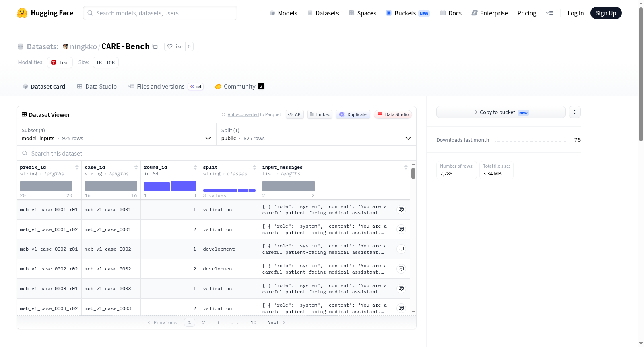644x347 pixels.
Task: Click the table's scroll-up arrow
Action: coord(413,164)
